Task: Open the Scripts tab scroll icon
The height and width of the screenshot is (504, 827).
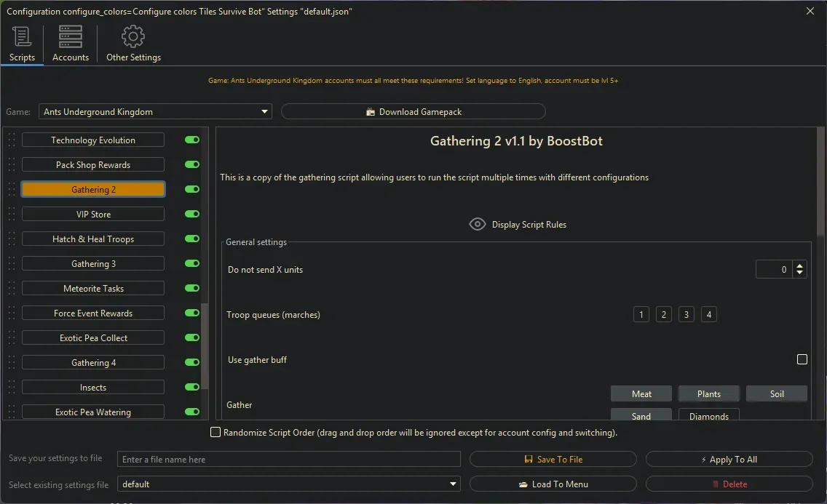Action: point(22,37)
